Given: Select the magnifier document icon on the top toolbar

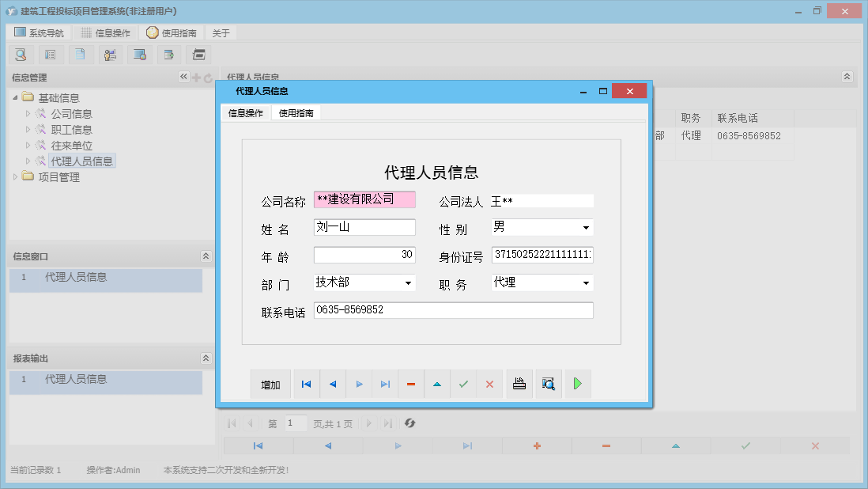Looking at the screenshot, I should (x=21, y=54).
